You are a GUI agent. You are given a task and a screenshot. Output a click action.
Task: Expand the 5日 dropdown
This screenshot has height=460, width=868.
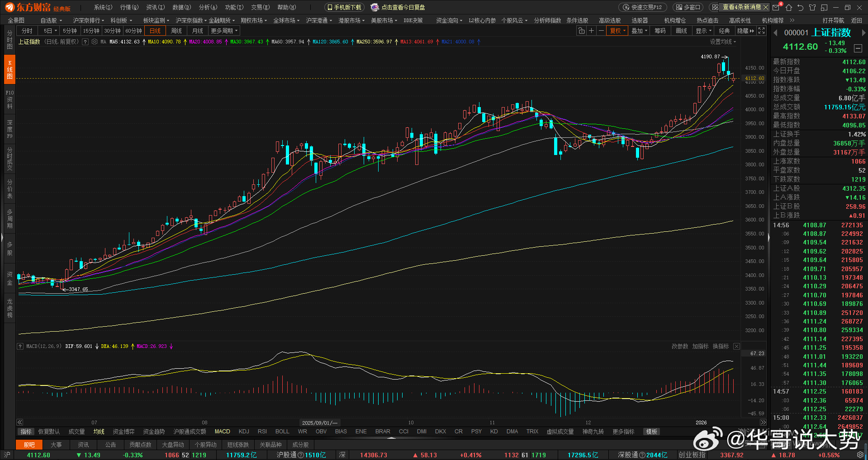(x=50, y=31)
